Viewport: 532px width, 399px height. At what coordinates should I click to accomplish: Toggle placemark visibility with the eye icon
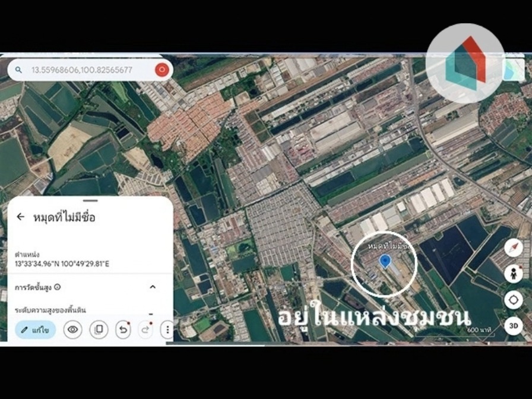(72, 330)
